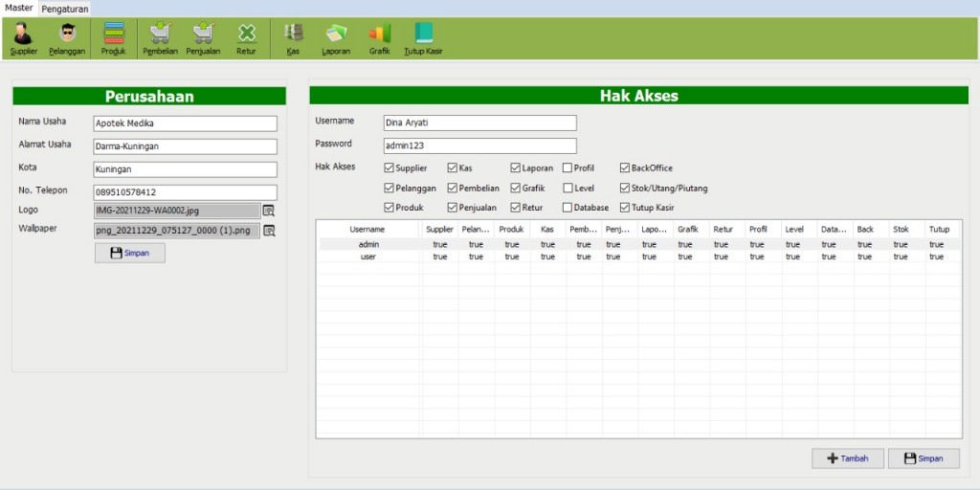Viewport: 980px width, 490px height.
Task: Click Simpan button in Perusahaan panel
Action: tap(130, 254)
